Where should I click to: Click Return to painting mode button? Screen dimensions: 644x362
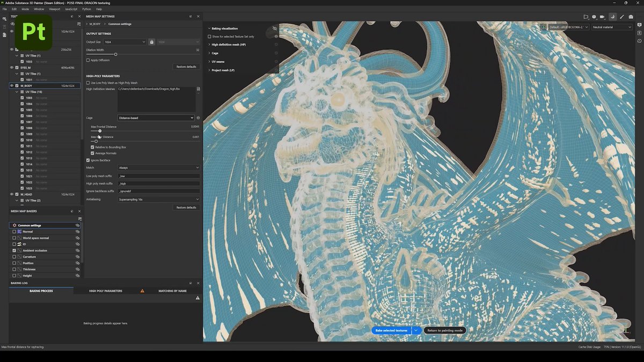click(444, 330)
